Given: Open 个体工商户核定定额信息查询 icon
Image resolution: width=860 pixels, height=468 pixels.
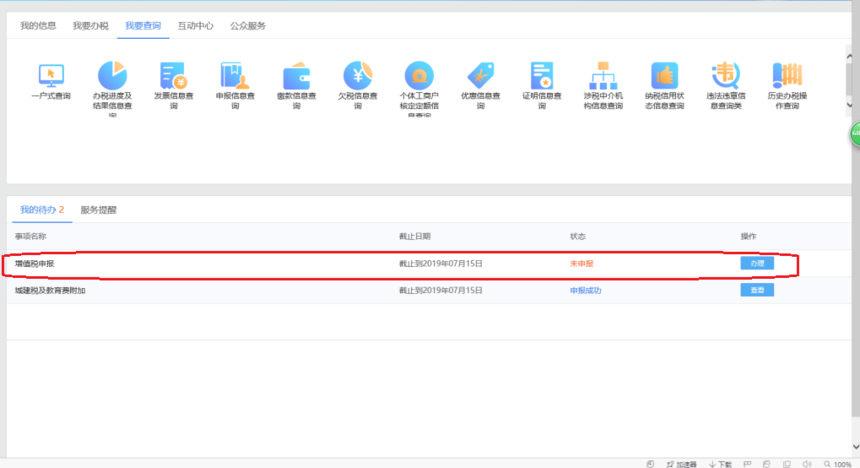Looking at the screenshot, I should 419,76.
